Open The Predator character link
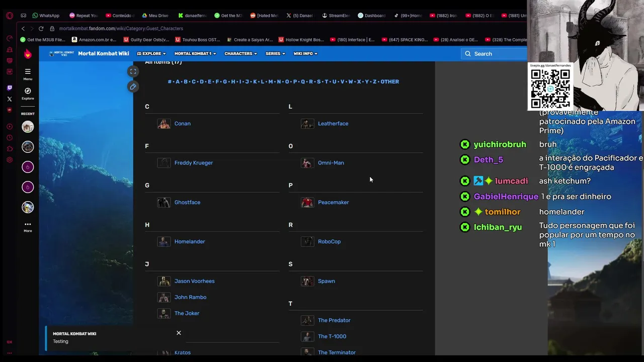The height and width of the screenshot is (362, 644). click(334, 320)
